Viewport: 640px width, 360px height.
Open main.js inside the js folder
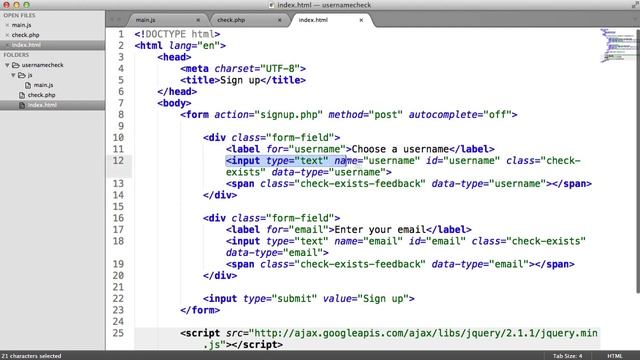click(44, 85)
